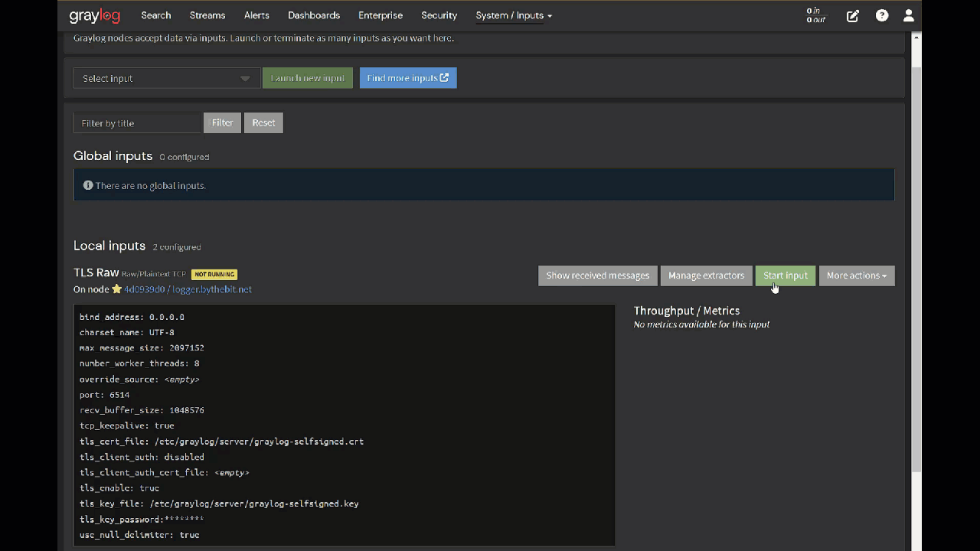Open the scratchpad edit icon in the header
980x551 pixels.
pyautogui.click(x=853, y=15)
